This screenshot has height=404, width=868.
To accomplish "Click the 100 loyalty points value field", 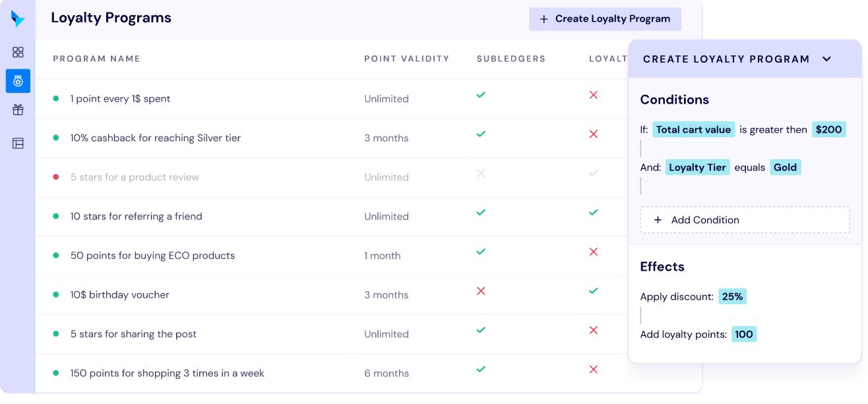I will (x=743, y=334).
